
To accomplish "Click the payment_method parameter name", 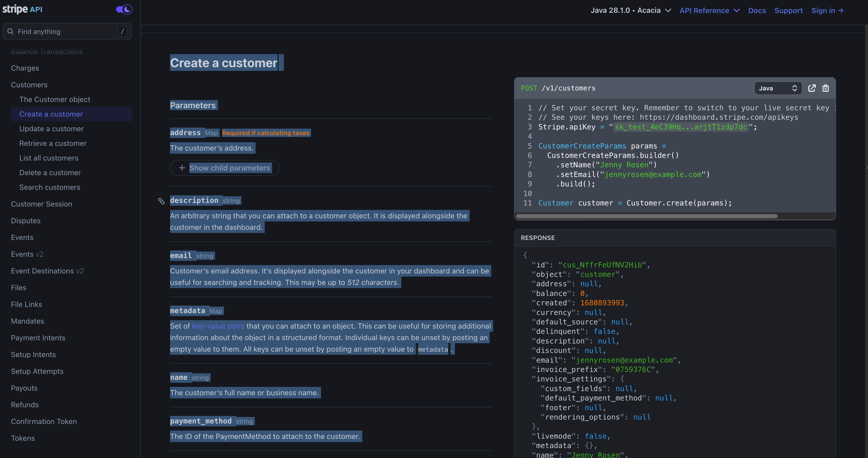I will click(x=200, y=421).
